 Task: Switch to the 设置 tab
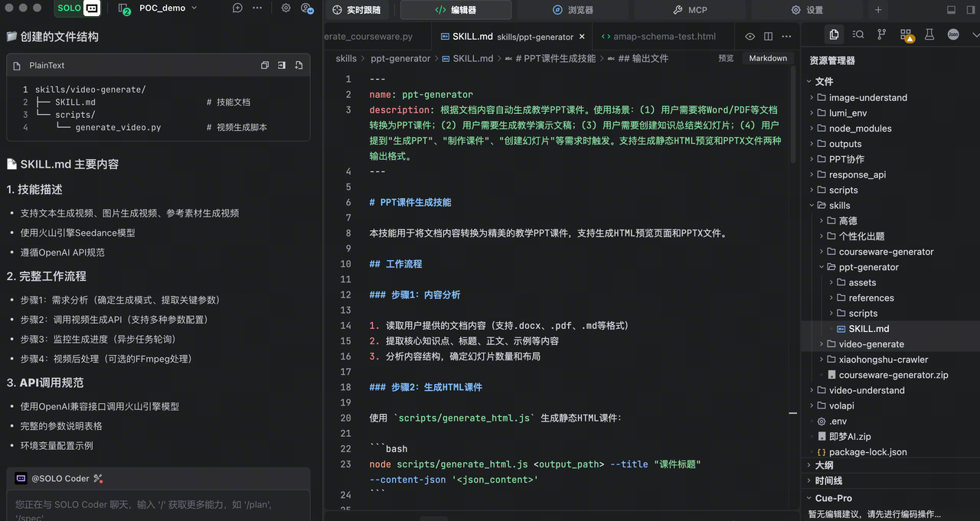807,10
